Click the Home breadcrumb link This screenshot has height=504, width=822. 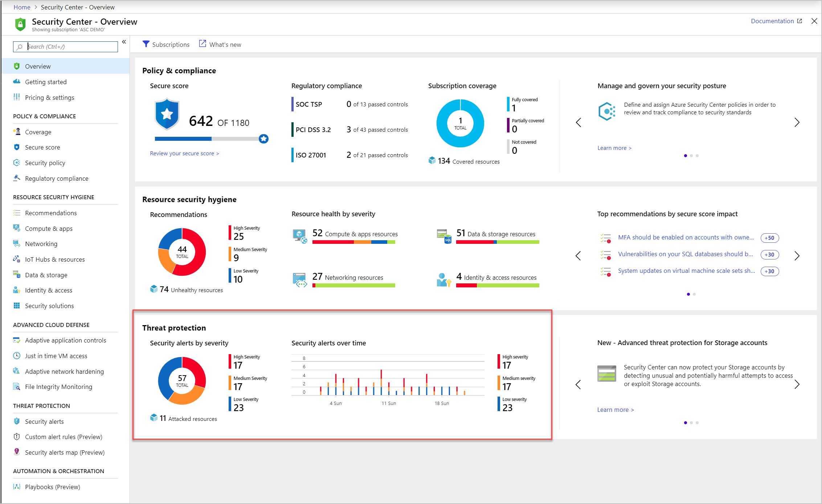[x=22, y=7]
